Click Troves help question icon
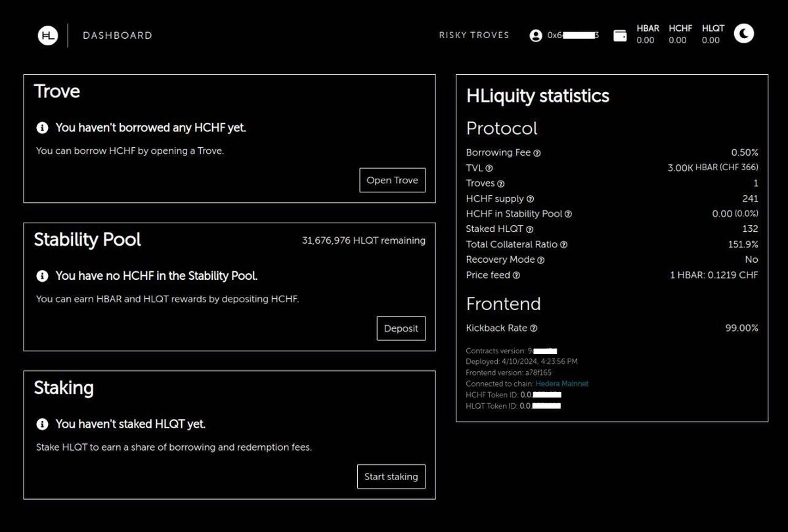The image size is (788, 532). point(501,184)
